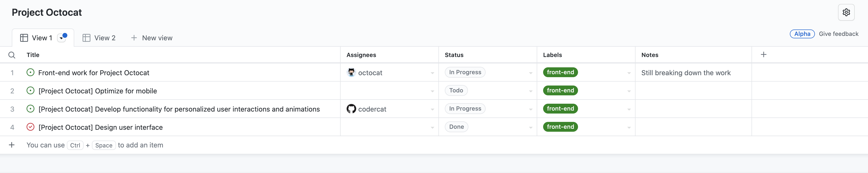868x173 pixels.
Task: Click octocat's avatar in the Assignees column
Action: point(351,72)
